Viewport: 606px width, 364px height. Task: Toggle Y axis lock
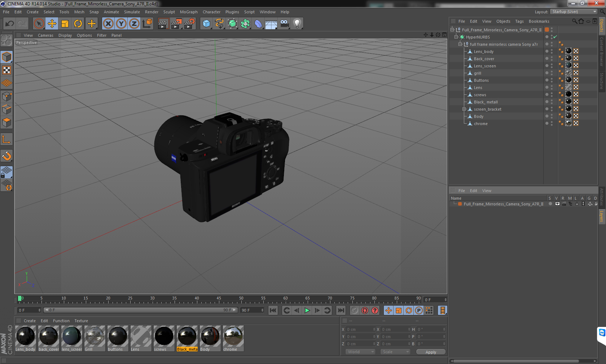tap(121, 24)
